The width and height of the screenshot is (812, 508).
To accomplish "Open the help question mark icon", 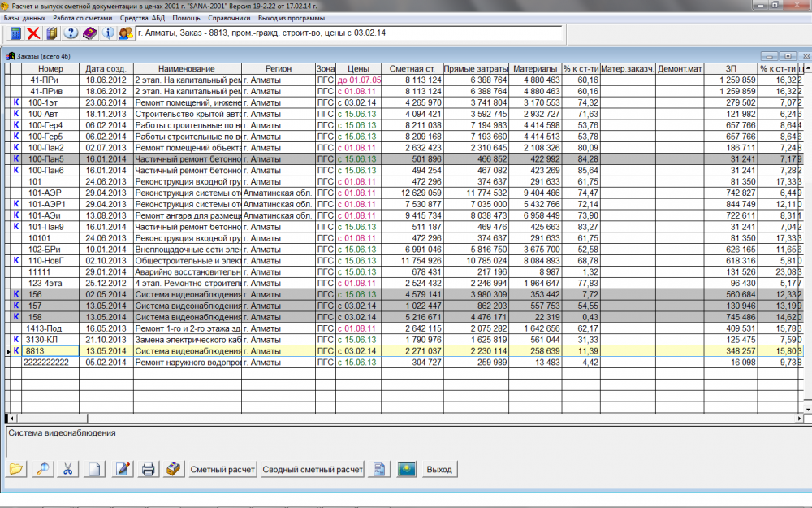I will (x=69, y=33).
